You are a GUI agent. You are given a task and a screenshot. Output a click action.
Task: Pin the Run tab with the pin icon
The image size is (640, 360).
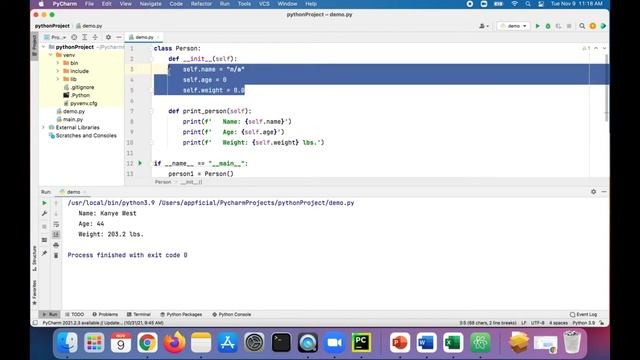coord(44,253)
